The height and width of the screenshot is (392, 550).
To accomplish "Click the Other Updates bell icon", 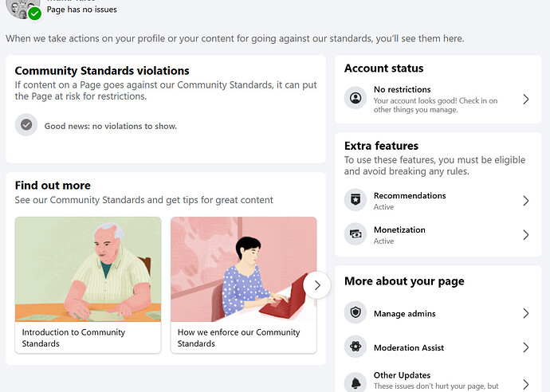I will (356, 382).
